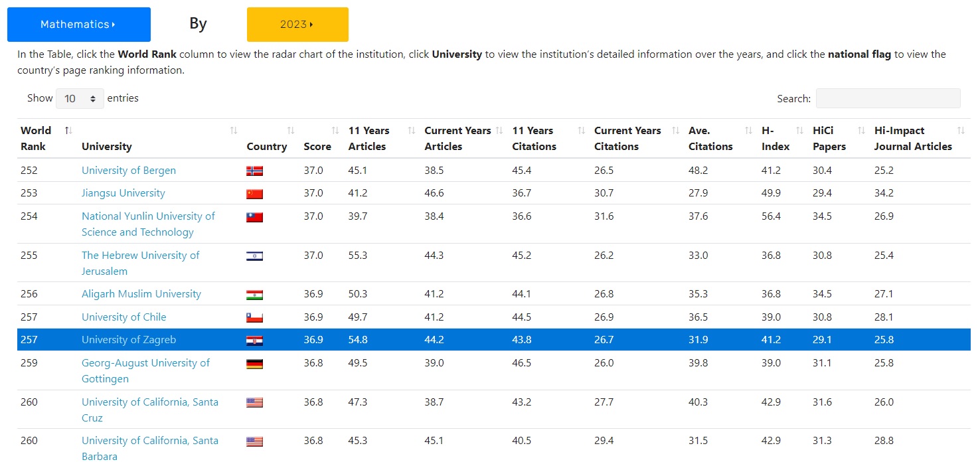
Task: Click the India flag beside Aligarh Muslim University
Action: [254, 295]
